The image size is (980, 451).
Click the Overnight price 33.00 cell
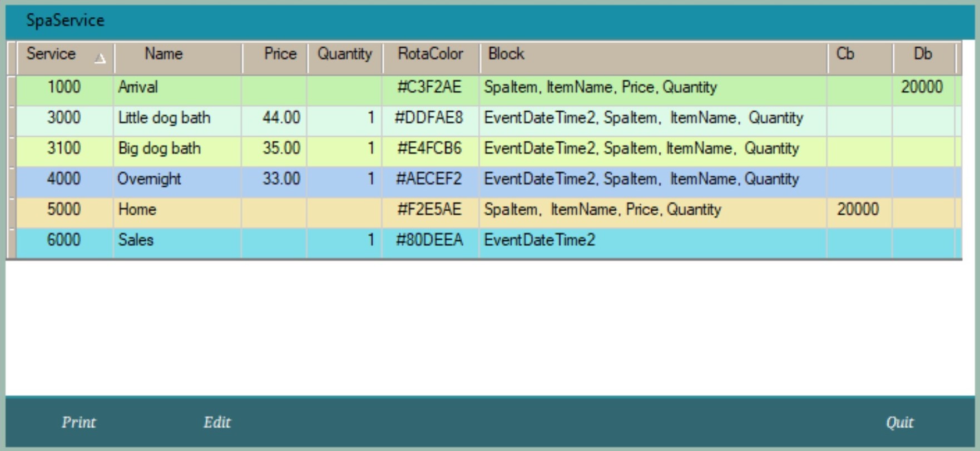(x=281, y=179)
